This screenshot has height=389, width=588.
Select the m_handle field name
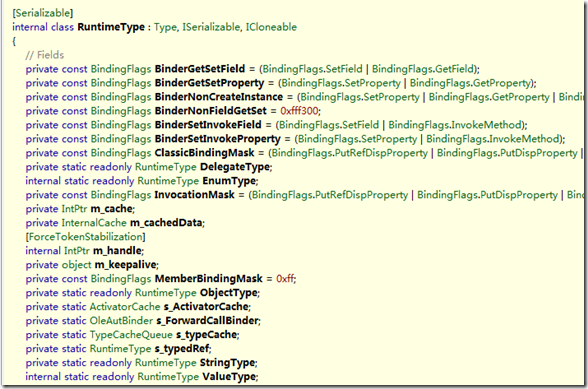117,251
